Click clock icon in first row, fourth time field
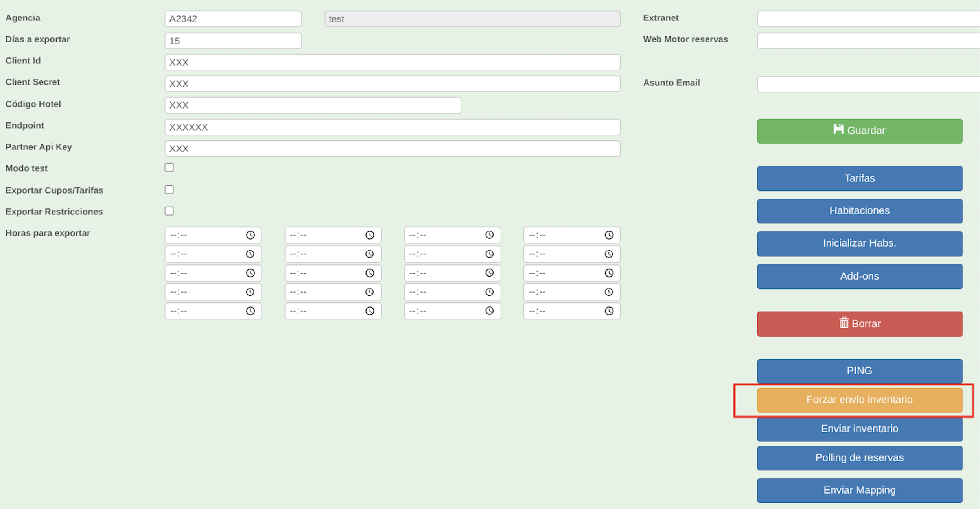The image size is (980, 509). point(609,235)
